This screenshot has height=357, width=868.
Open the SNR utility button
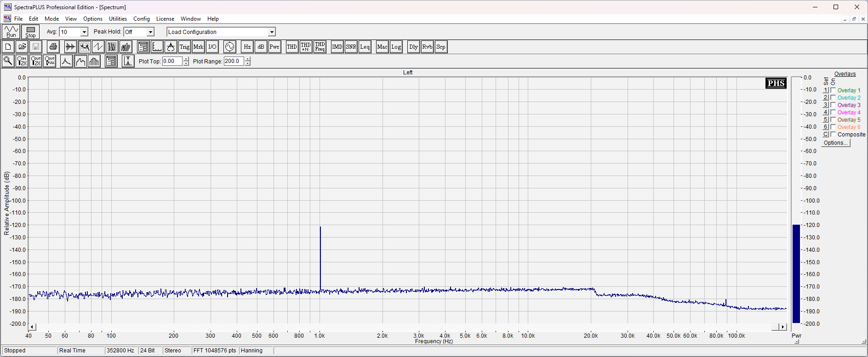[351, 47]
